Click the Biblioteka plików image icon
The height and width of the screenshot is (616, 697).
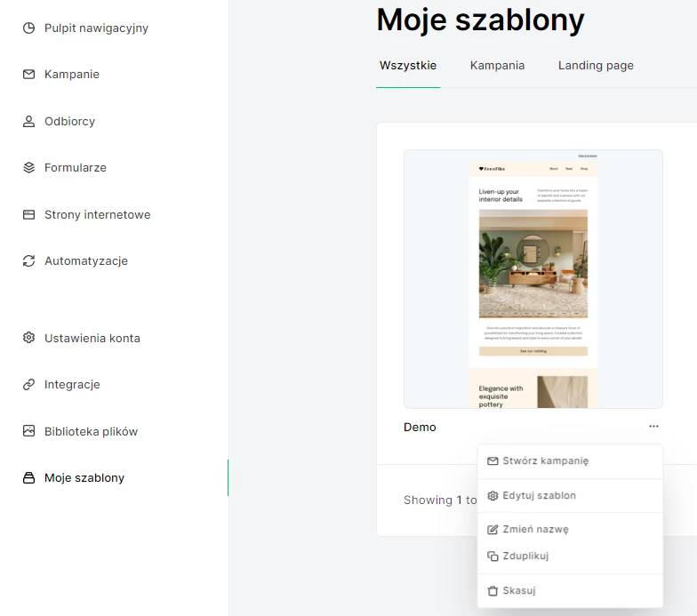click(28, 432)
